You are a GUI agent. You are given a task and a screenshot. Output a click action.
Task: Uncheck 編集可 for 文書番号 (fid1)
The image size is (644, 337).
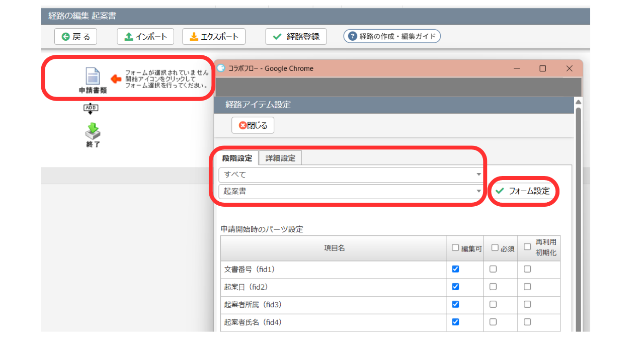455,269
